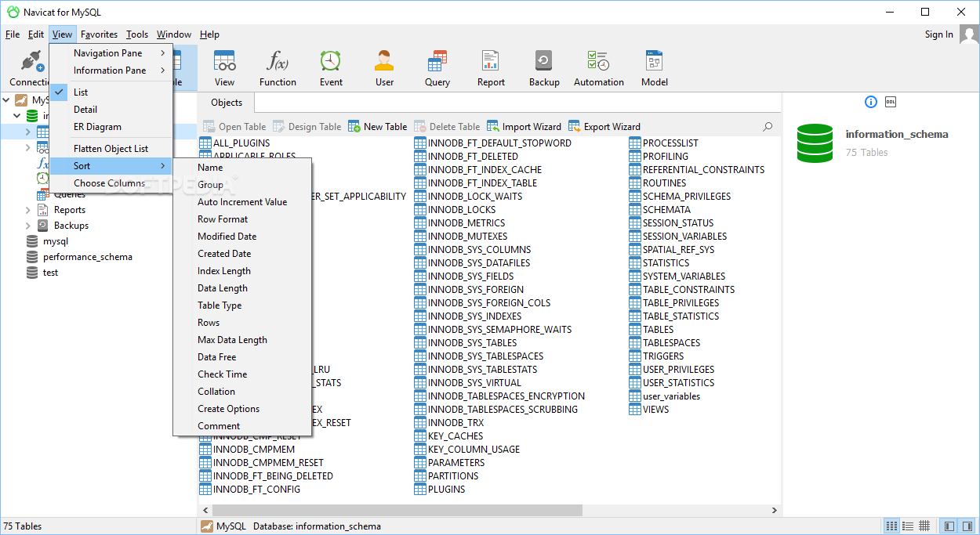Screen dimensions: 980x535
Task: Collapse the MySQL connection tree node
Action: click(x=6, y=100)
